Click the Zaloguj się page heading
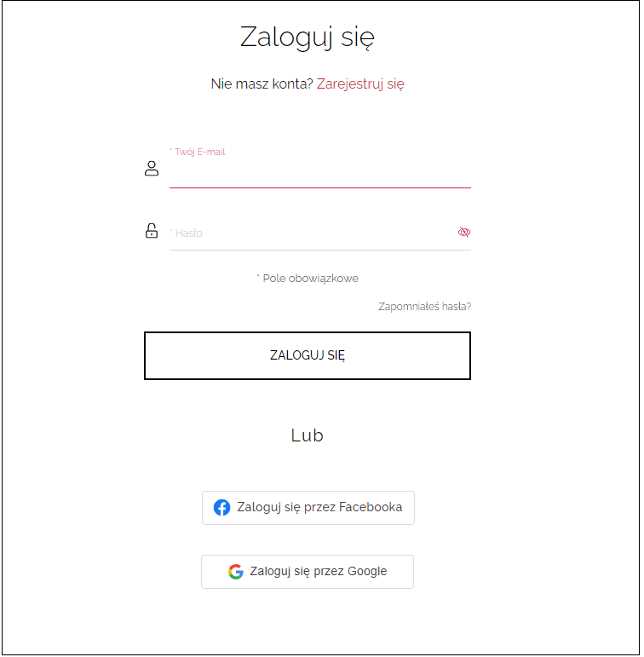Screen dimensions: 644x657 (308, 37)
